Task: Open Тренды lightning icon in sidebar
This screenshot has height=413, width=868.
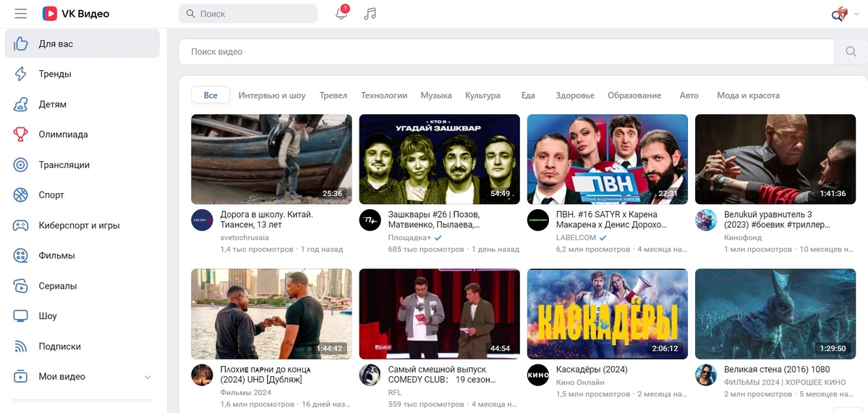Action: 22,74
